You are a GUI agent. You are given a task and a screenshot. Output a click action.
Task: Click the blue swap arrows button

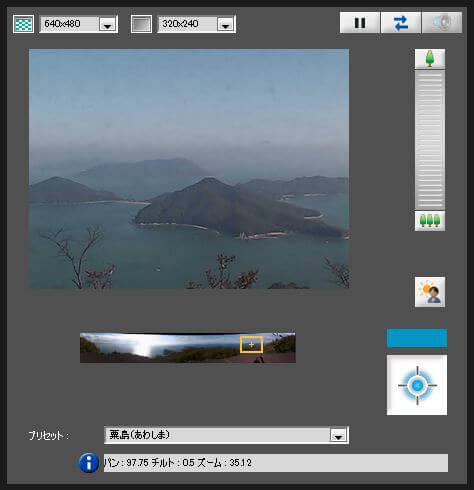tap(401, 23)
